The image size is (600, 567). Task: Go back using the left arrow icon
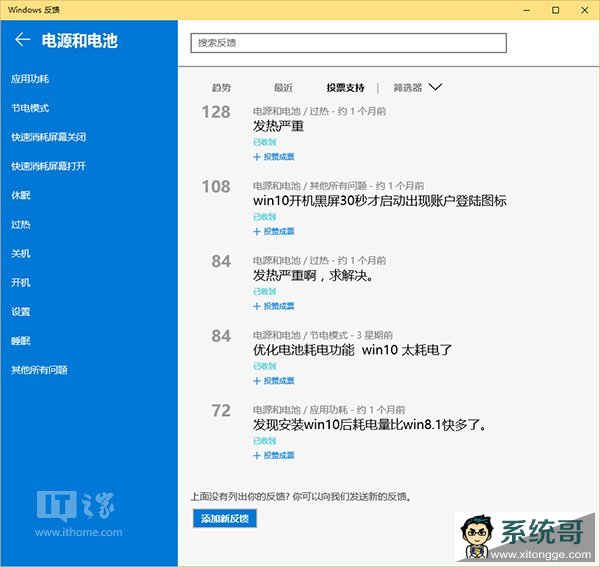pyautogui.click(x=23, y=39)
